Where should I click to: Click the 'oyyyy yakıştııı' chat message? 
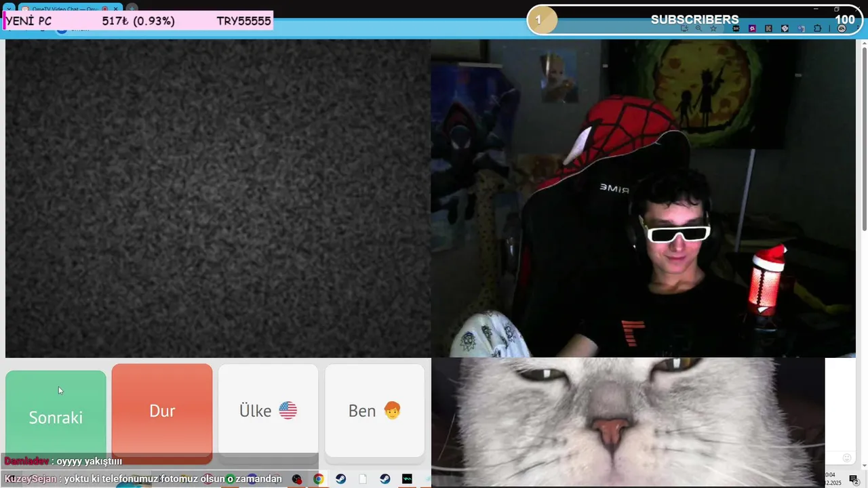[90, 462]
